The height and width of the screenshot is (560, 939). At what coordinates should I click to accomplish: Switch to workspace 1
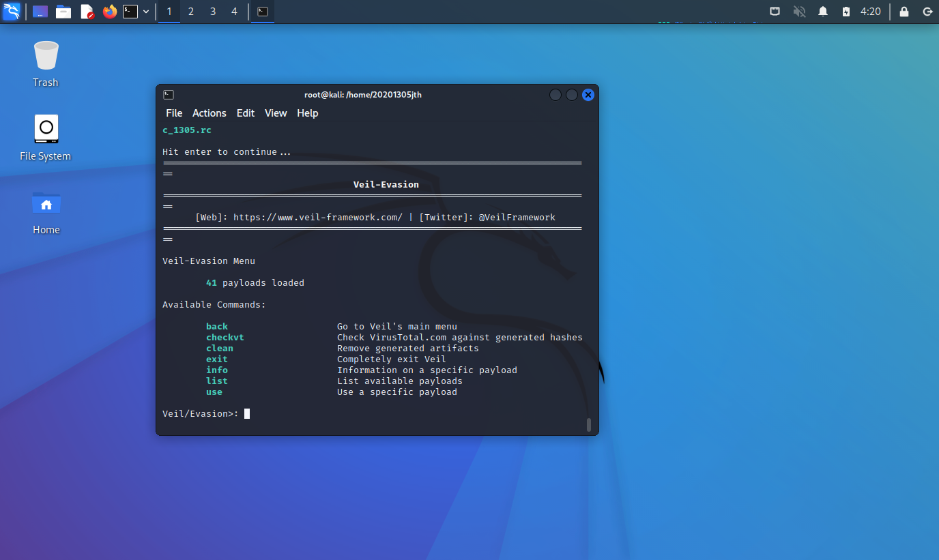click(169, 12)
